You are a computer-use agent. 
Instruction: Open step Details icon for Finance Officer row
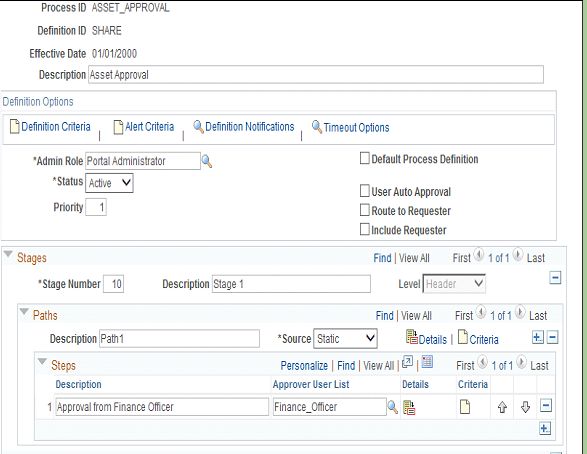coord(409,408)
